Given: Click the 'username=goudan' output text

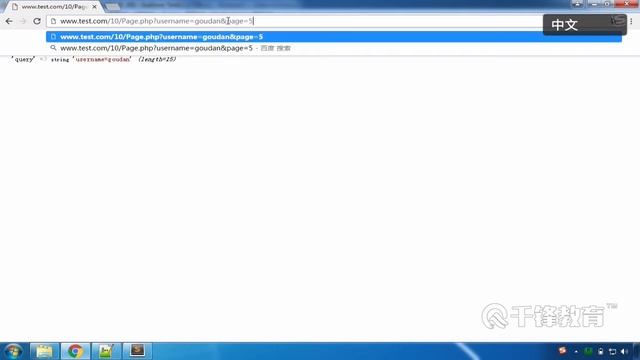Looking at the screenshot, I should (102, 59).
